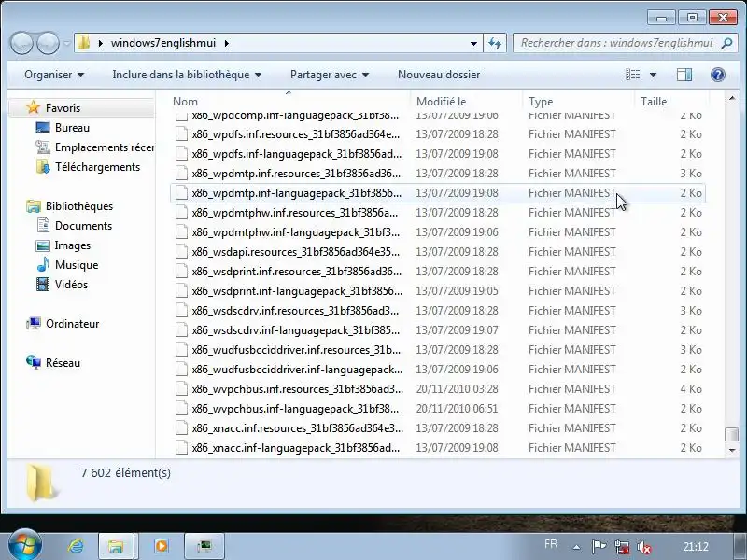Click the Action Center flag tray icon
Viewport: 747px width, 560px height.
[599, 546]
